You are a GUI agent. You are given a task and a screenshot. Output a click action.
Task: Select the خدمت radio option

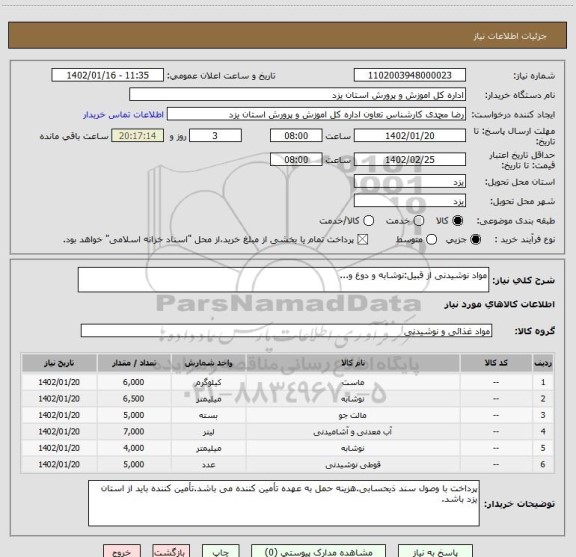point(419,220)
